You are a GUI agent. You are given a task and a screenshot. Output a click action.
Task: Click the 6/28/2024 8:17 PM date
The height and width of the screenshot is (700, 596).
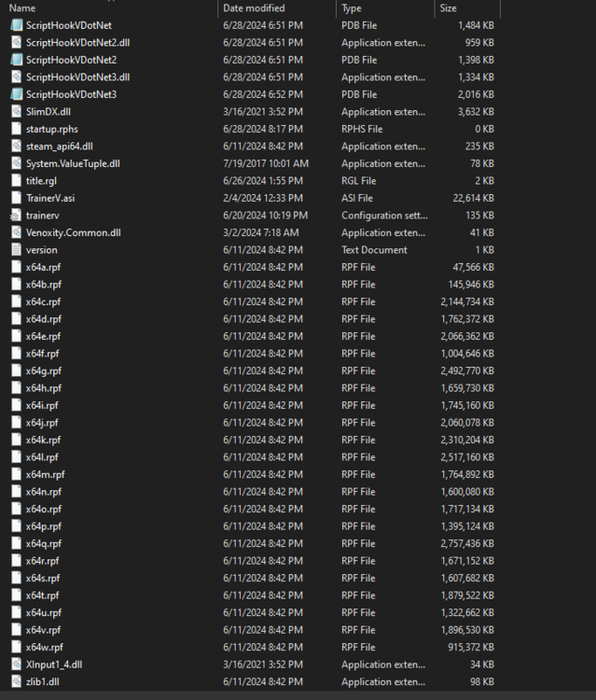(263, 129)
